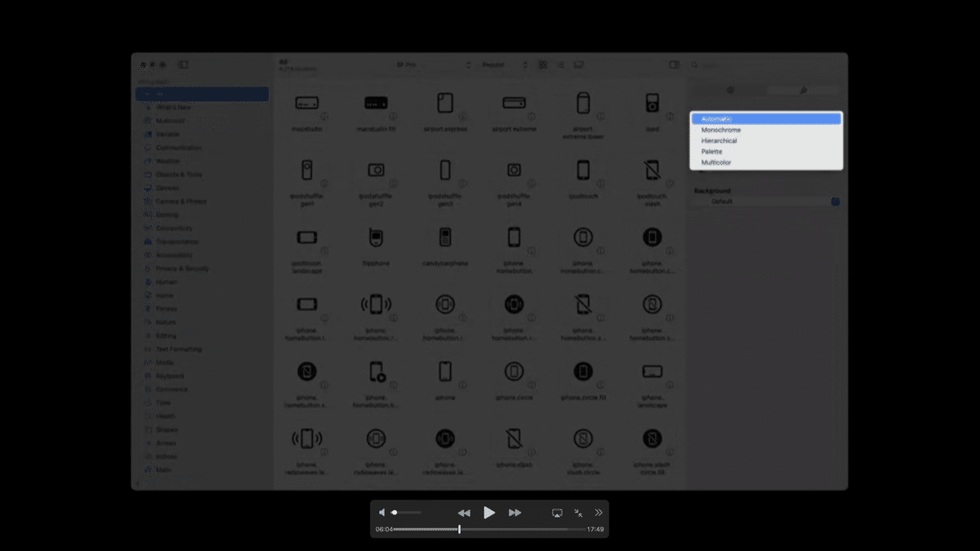980x551 pixels.
Task: Select the iphone.slash.circle.fill symbol
Action: 652,438
